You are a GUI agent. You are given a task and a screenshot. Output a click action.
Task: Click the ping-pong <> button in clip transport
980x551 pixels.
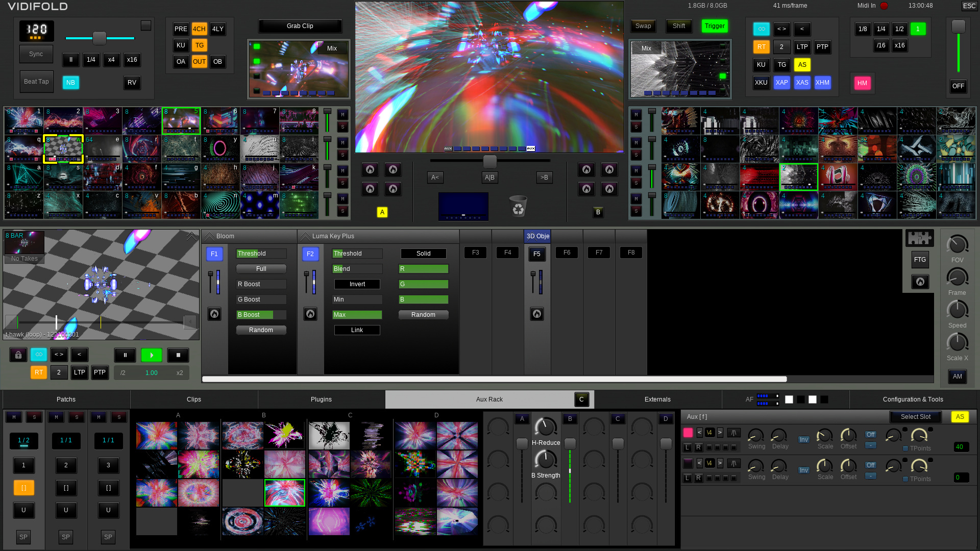coord(59,355)
